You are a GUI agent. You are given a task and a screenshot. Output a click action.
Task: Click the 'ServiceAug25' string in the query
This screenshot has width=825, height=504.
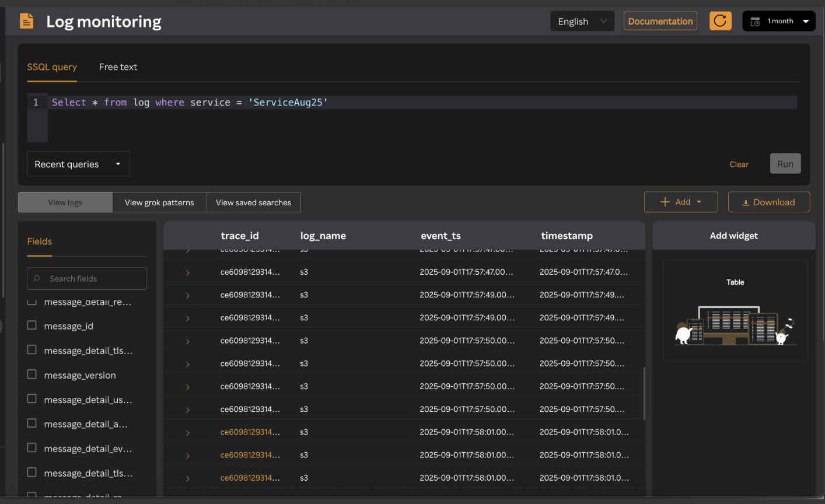pyautogui.click(x=288, y=103)
